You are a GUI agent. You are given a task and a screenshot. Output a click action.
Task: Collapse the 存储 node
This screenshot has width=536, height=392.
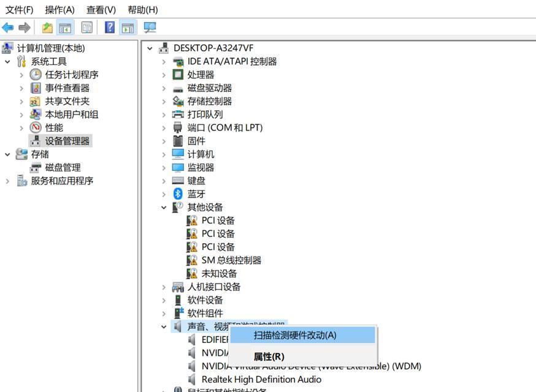[7, 154]
